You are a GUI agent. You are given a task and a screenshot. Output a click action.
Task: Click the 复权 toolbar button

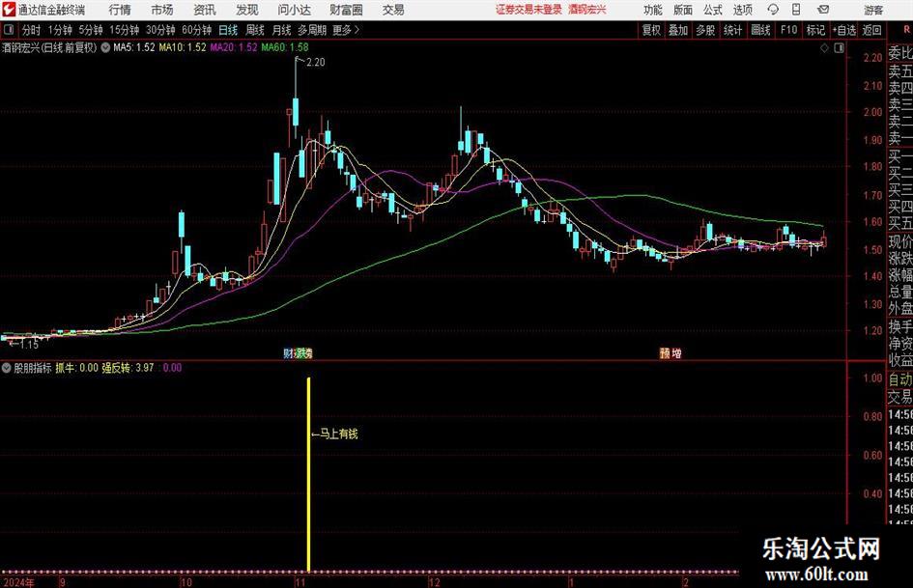[651, 30]
